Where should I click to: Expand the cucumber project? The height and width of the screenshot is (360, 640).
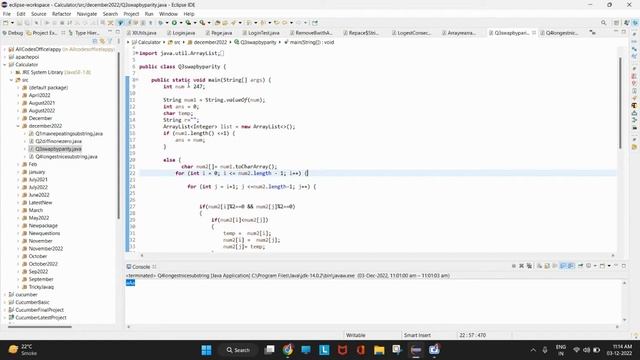pyautogui.click(x=5, y=295)
